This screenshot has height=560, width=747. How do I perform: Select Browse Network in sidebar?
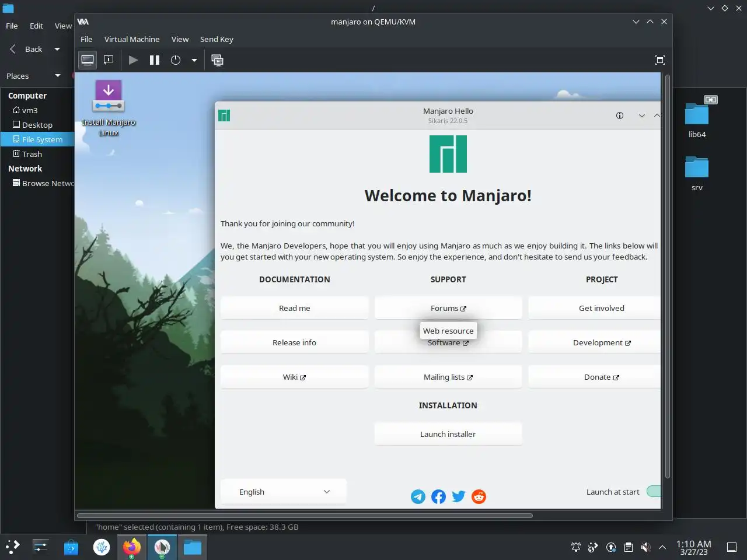pyautogui.click(x=37, y=183)
